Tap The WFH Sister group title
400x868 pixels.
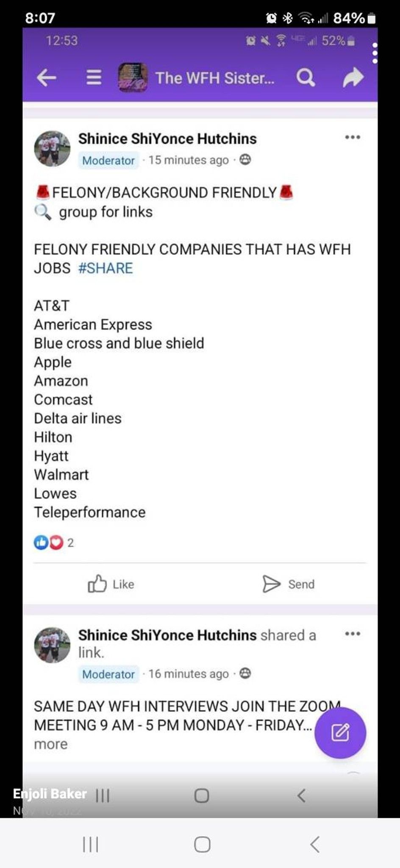pyautogui.click(x=215, y=78)
